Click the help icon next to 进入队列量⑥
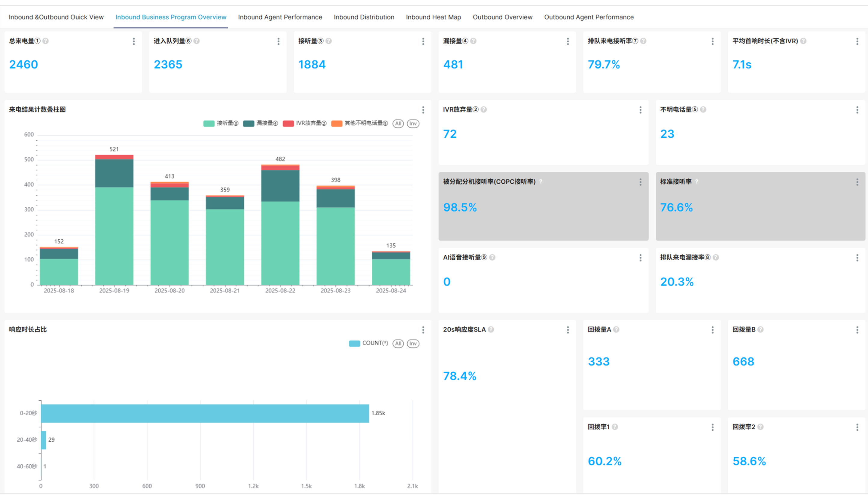The height and width of the screenshot is (495, 868). click(x=197, y=41)
